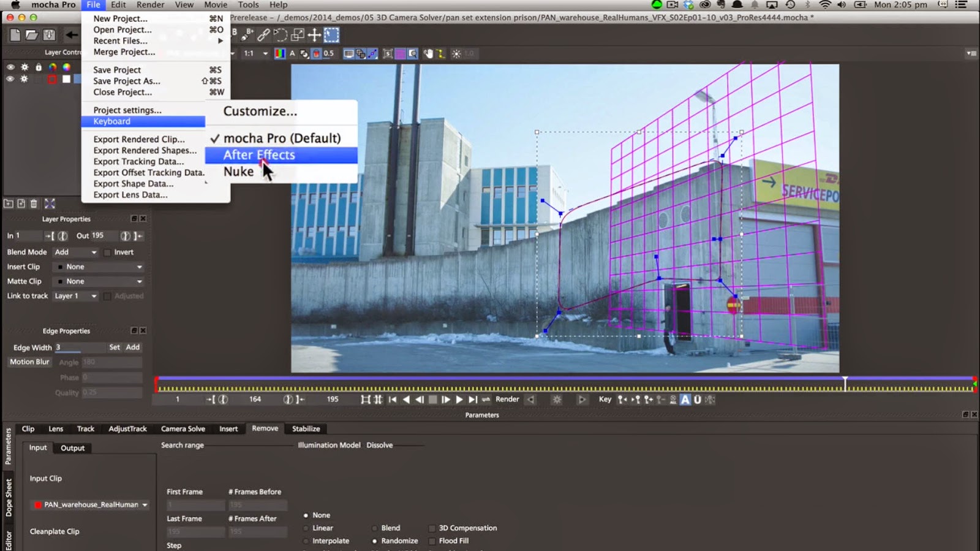Viewport: 980px width, 551px height.
Task: Toggle the show layer mattes icon
Action: (x=304, y=53)
